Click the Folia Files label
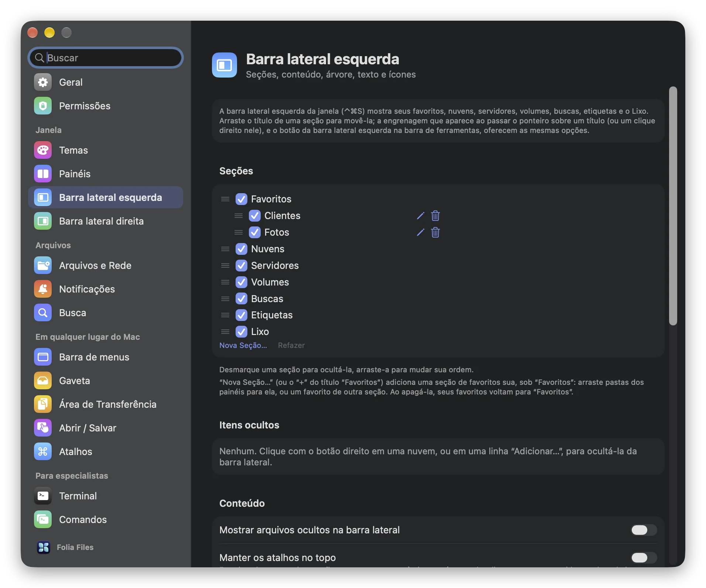The width and height of the screenshot is (706, 588). point(75,547)
